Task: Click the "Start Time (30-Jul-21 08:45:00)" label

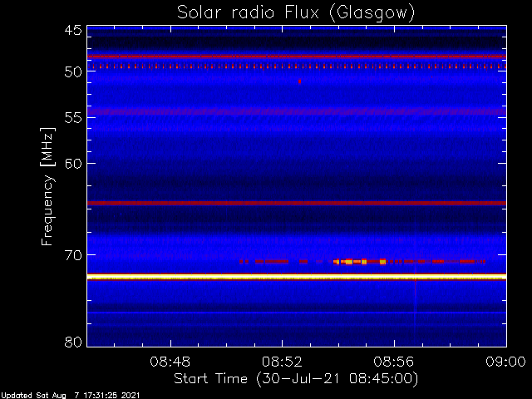Action: [x=296, y=379]
